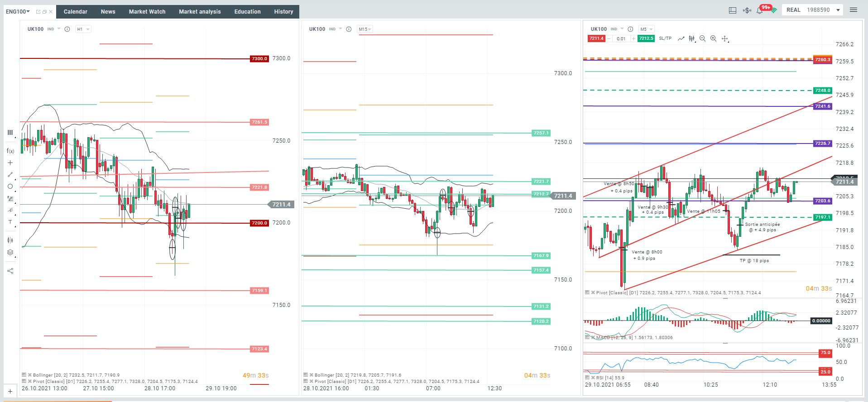The height and width of the screenshot is (402, 868).
Task: Open the H1 timeframe dropdown
Action: click(x=83, y=29)
